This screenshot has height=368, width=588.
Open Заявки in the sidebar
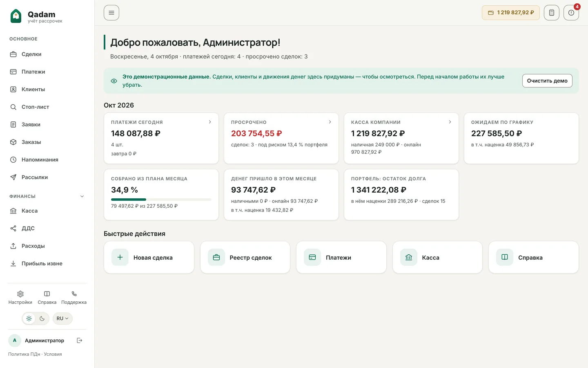tap(47, 125)
